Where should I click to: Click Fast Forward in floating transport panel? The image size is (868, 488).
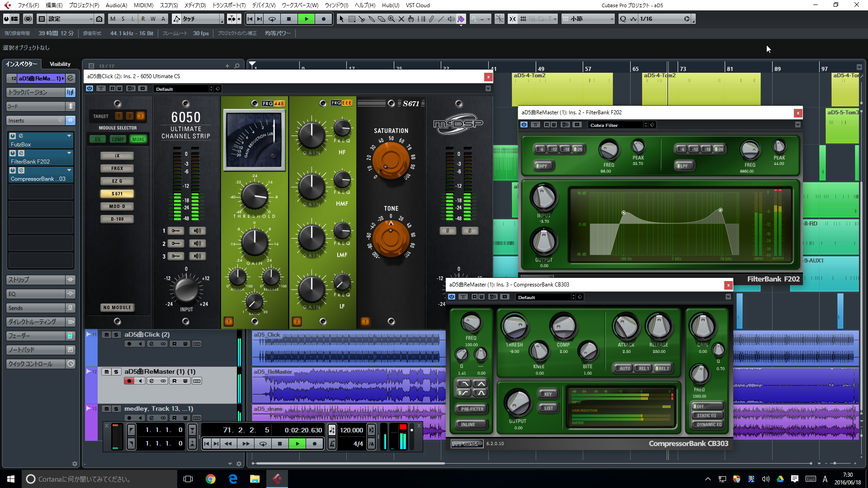(x=245, y=444)
